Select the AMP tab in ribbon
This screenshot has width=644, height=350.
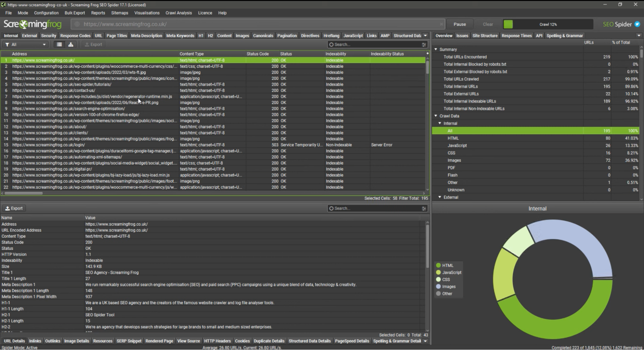coord(384,35)
